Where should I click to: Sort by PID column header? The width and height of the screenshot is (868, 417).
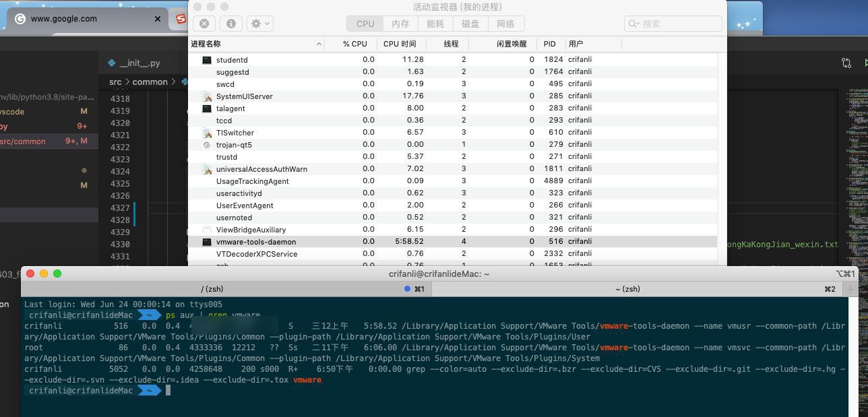(550, 44)
